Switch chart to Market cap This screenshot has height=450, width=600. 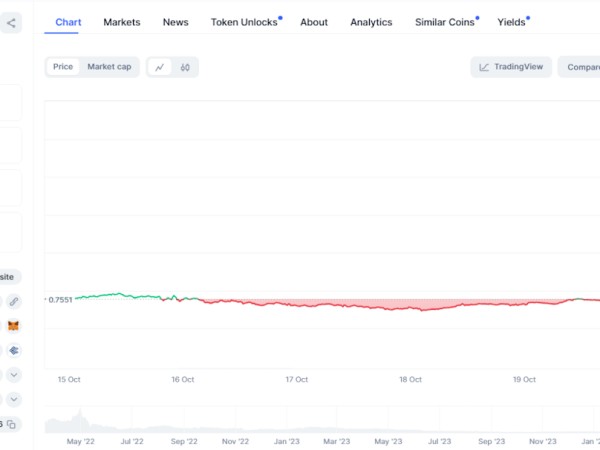point(109,67)
